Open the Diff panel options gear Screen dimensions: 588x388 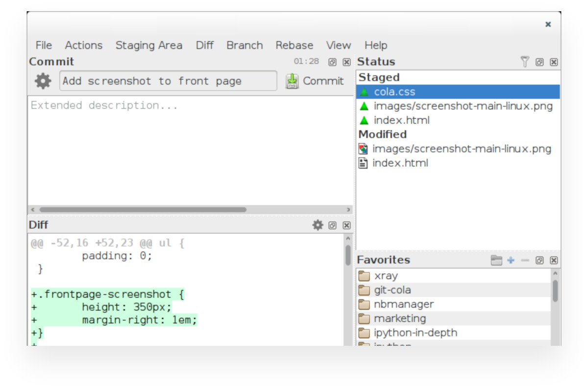317,225
